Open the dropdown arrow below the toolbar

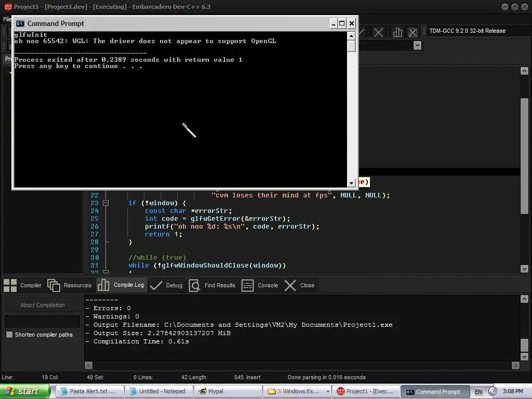pyautogui.click(x=417, y=45)
